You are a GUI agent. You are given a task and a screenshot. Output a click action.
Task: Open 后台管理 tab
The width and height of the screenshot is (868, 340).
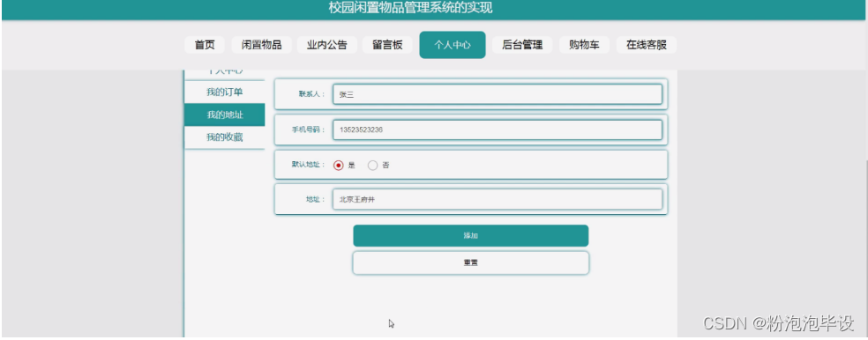522,45
